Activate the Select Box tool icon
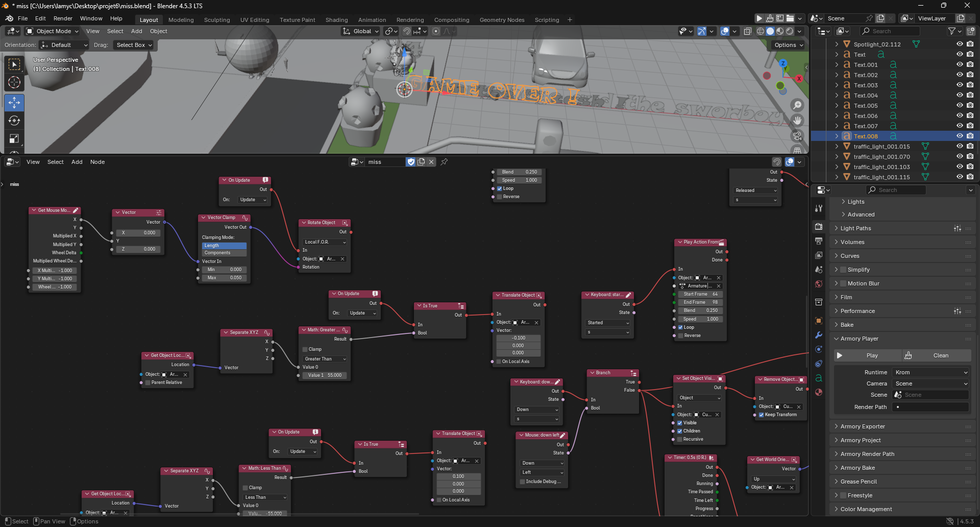This screenshot has height=527, width=980. point(14,64)
